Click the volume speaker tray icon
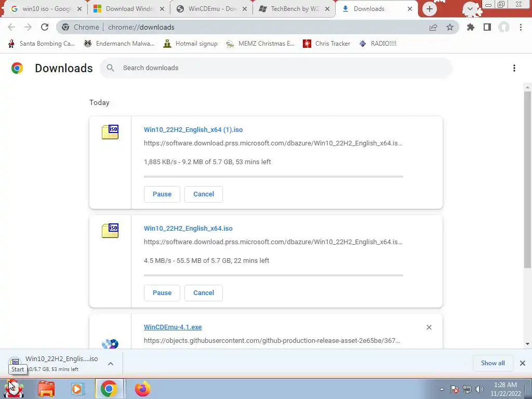The height and width of the screenshot is (399, 532). [x=480, y=389]
